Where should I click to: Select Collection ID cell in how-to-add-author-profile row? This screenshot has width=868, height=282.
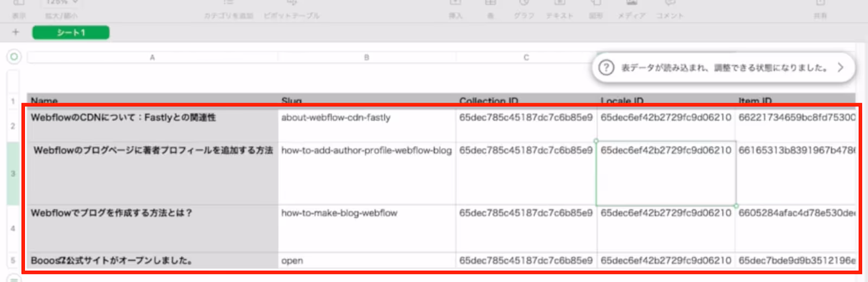coord(526,173)
